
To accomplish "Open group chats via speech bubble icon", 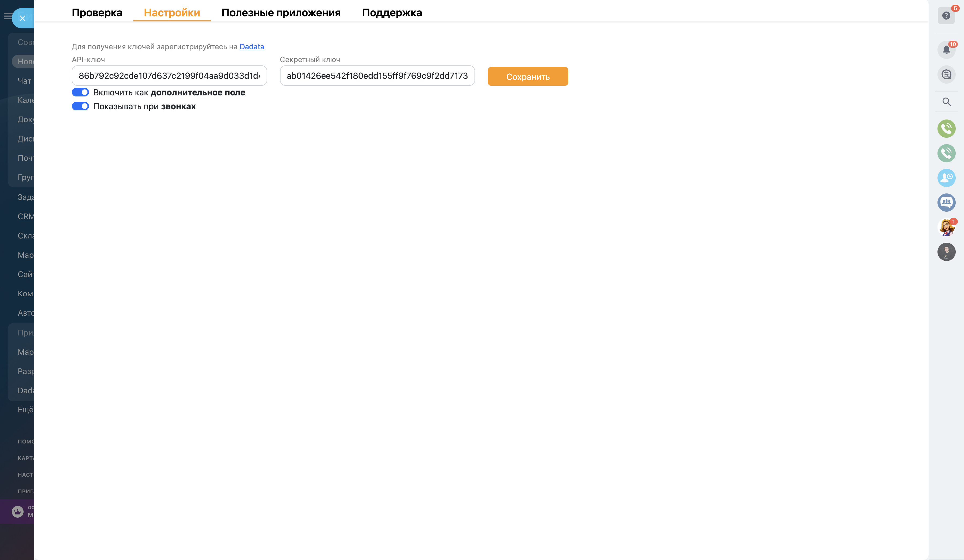I will (x=946, y=203).
